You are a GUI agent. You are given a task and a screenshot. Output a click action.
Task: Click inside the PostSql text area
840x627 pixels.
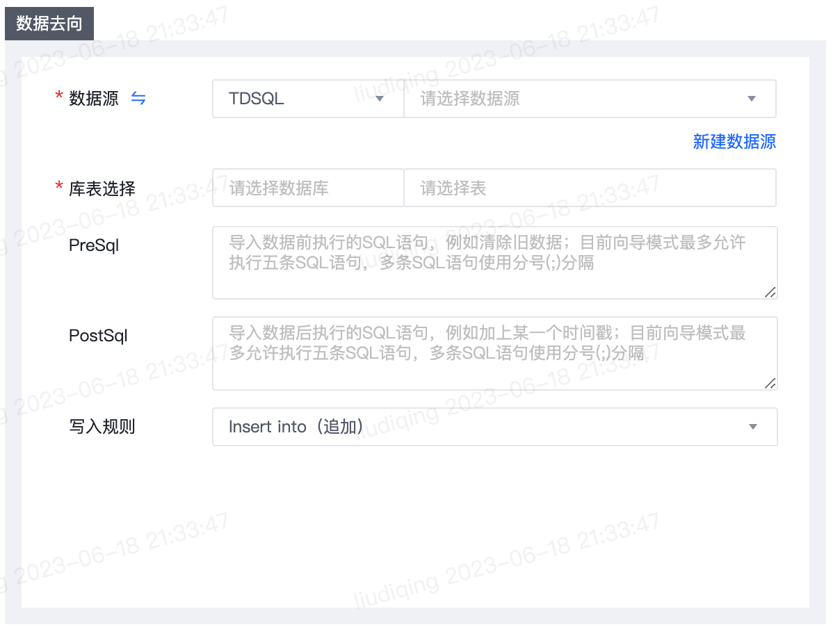[x=495, y=353]
